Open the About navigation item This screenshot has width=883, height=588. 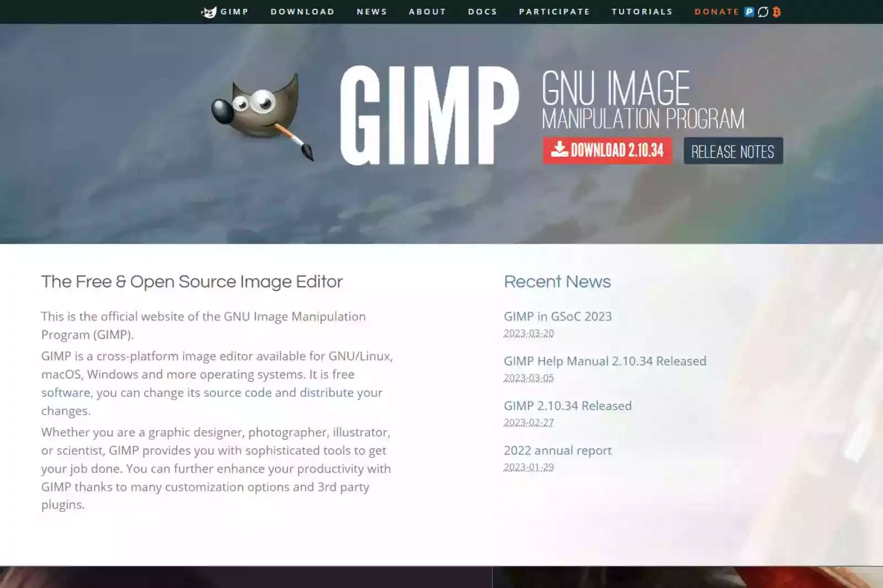coord(427,12)
